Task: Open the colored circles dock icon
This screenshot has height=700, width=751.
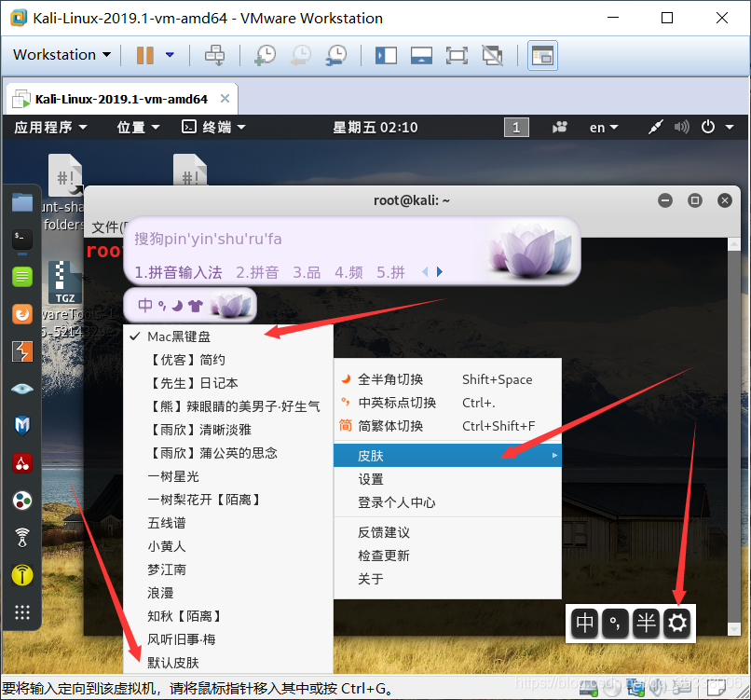Action: (x=22, y=501)
